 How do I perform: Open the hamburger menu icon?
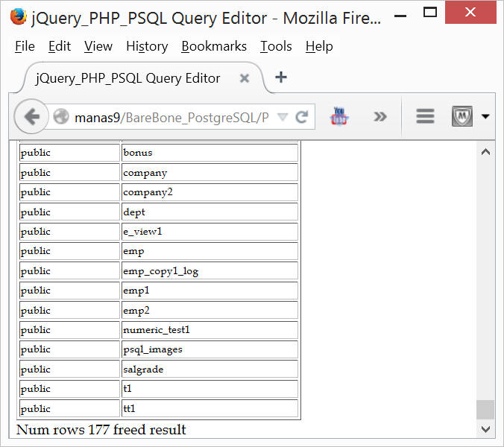pos(425,116)
